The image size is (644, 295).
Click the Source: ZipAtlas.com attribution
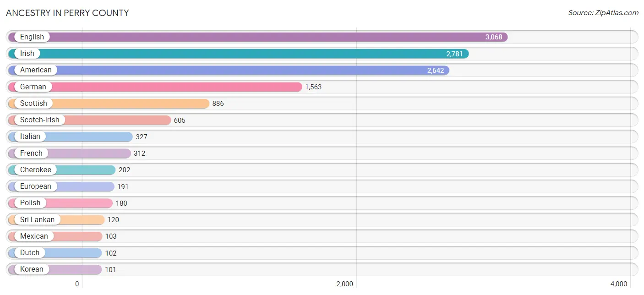point(603,13)
